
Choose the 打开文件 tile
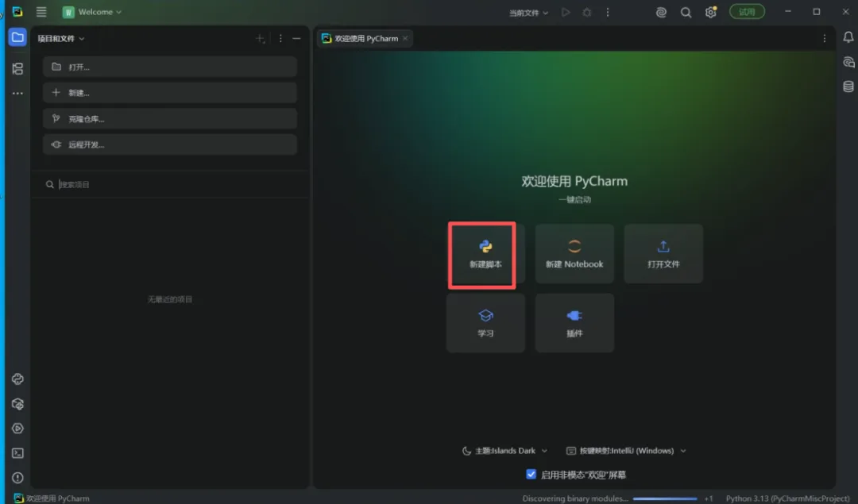663,254
